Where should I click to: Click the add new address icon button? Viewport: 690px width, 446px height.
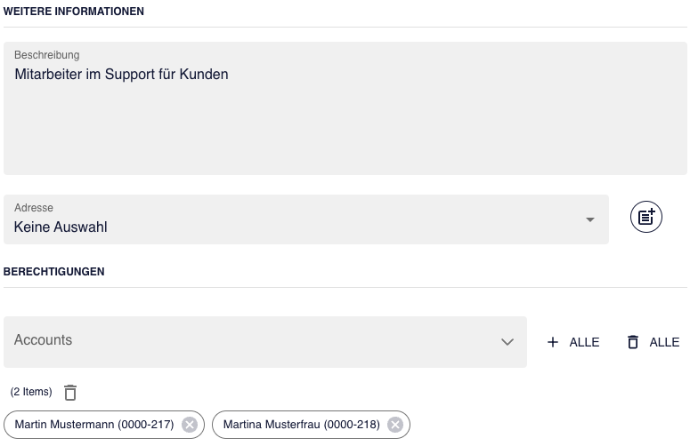646,217
